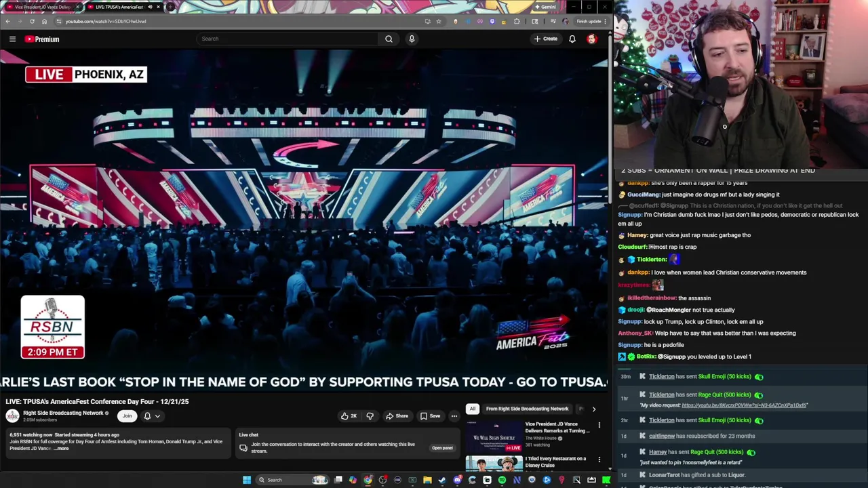Open options for the JD Vance recommended video
Image resolution: width=868 pixels, height=488 pixels.
click(x=599, y=425)
